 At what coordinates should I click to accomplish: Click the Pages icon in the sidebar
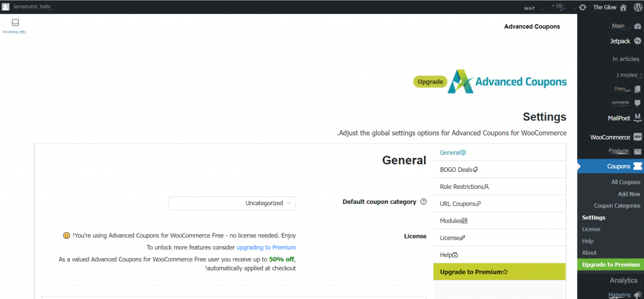click(638, 89)
